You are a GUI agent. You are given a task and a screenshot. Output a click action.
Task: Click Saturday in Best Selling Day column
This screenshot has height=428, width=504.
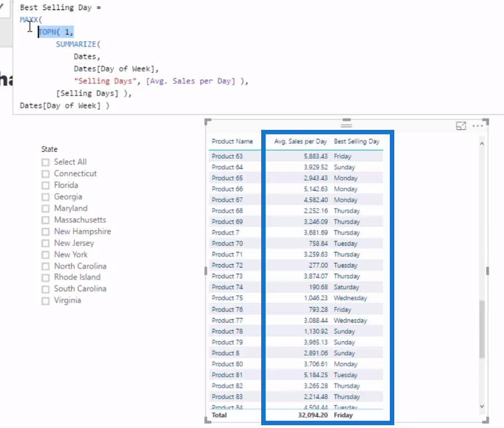(x=346, y=287)
